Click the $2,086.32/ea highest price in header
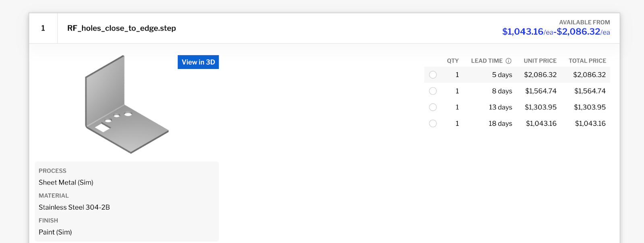The width and height of the screenshot is (644, 243). point(583,31)
